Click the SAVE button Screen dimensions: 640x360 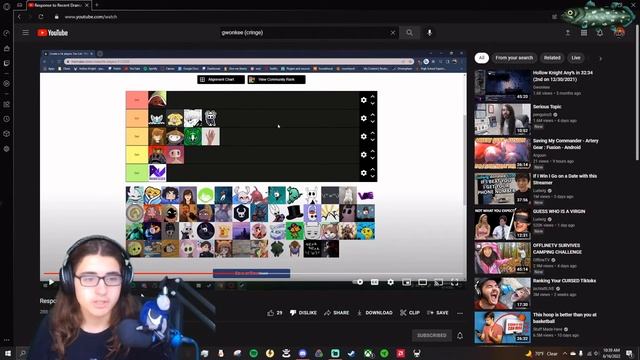[438, 313]
